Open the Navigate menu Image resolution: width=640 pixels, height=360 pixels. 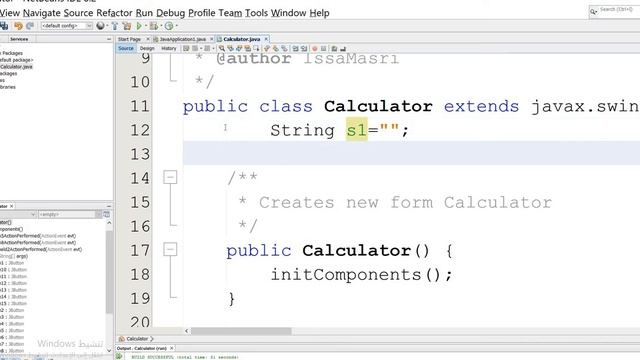pyautogui.click(x=42, y=13)
